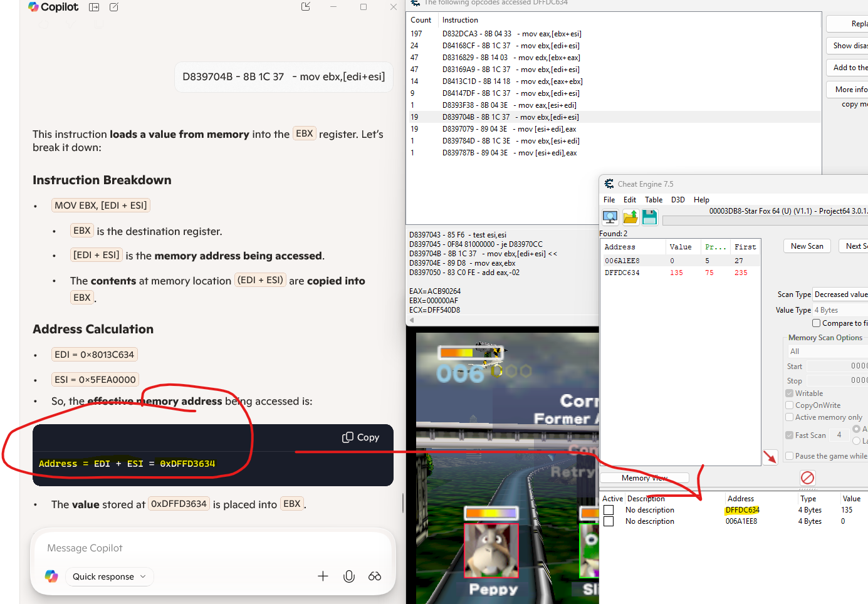Click the Message Copilot input field
Screen dimensions: 868x604
[x=213, y=548]
